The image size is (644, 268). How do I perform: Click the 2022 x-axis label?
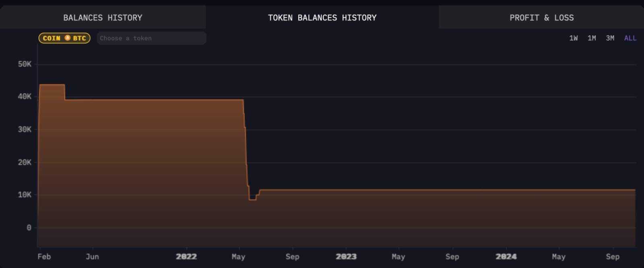(x=186, y=257)
